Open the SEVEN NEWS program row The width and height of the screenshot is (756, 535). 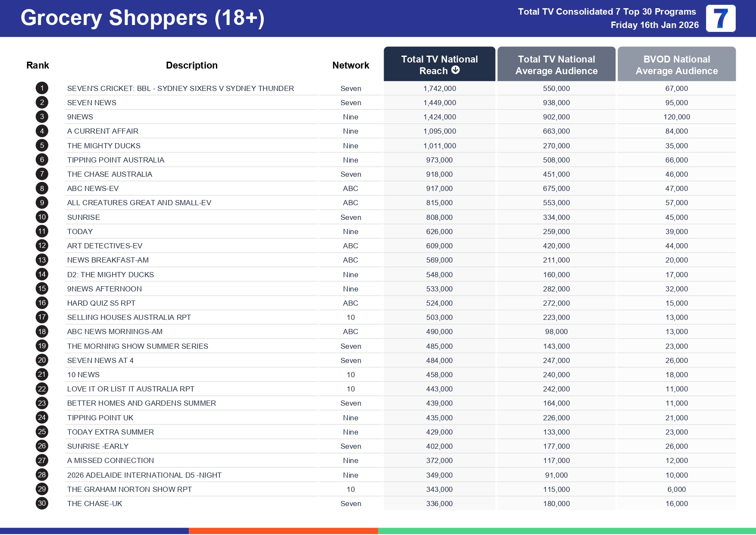(92, 103)
